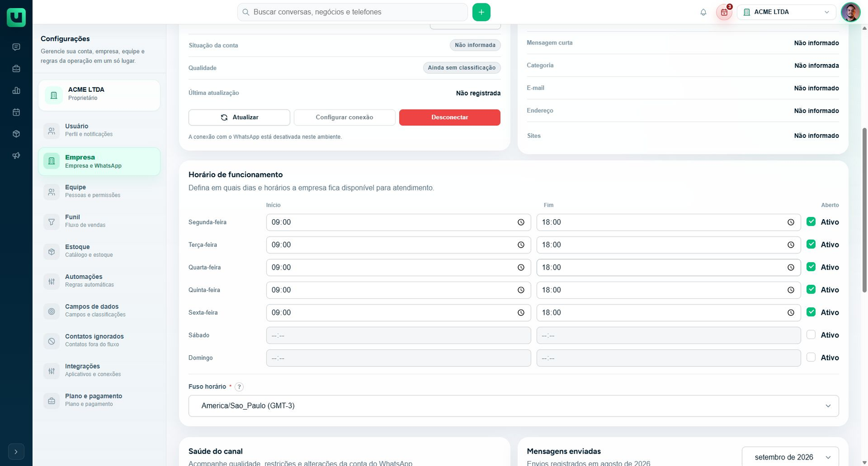Screen dimensions: 868x466
Task: Uncheck Ativo for Segunda-feira
Action: click(811, 222)
